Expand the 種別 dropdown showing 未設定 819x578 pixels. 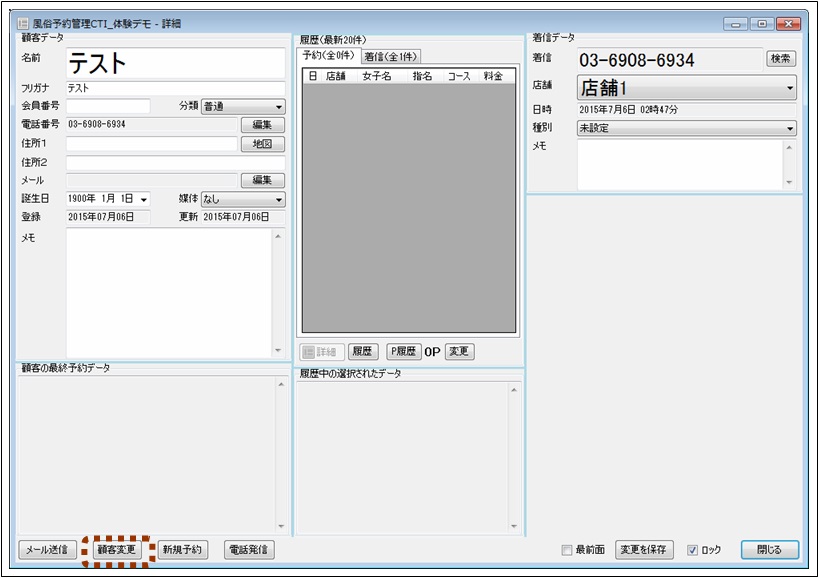click(x=686, y=128)
